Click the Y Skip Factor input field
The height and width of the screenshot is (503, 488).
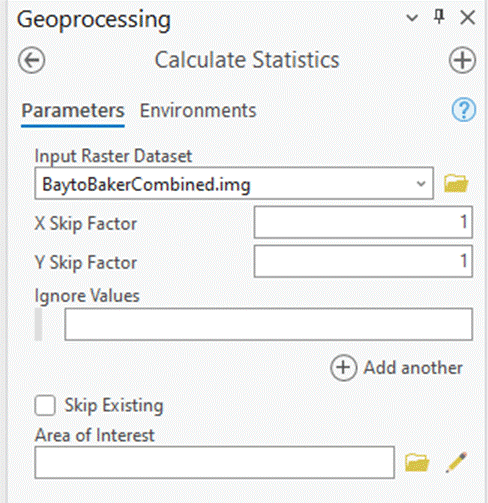363,261
